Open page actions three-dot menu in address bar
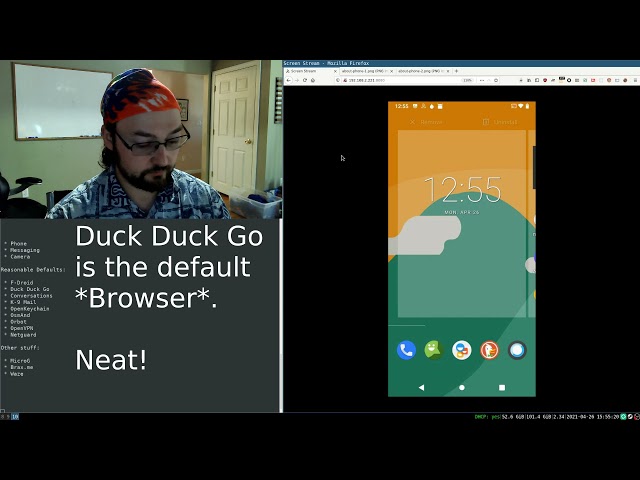Screen dimensions: 640x480 pyautogui.click(x=482, y=80)
